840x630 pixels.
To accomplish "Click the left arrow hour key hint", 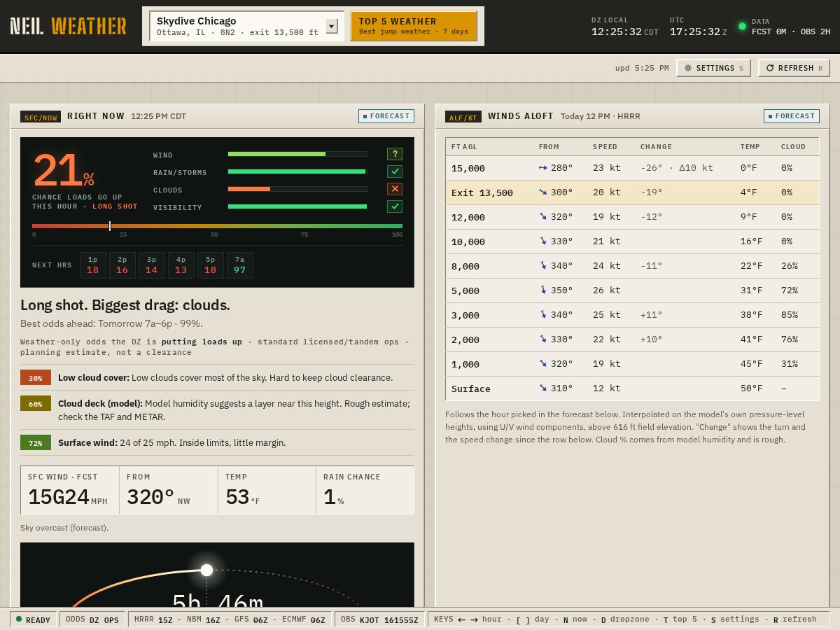I will (462, 619).
